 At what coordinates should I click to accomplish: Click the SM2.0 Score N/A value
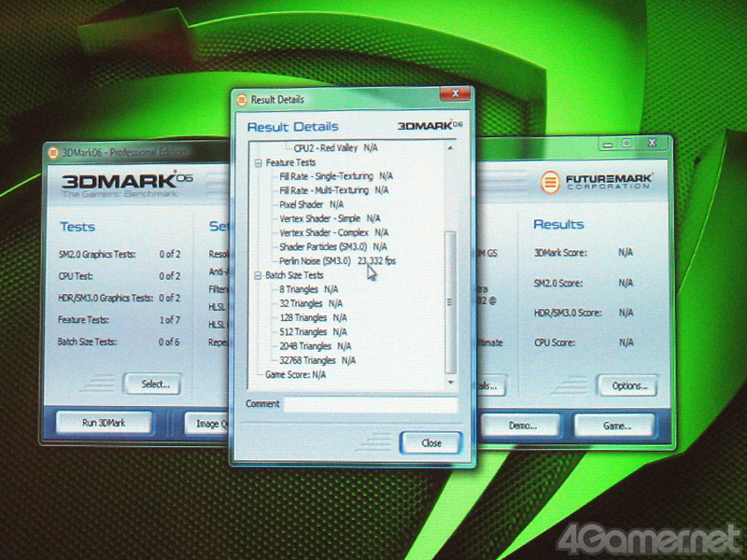click(626, 283)
